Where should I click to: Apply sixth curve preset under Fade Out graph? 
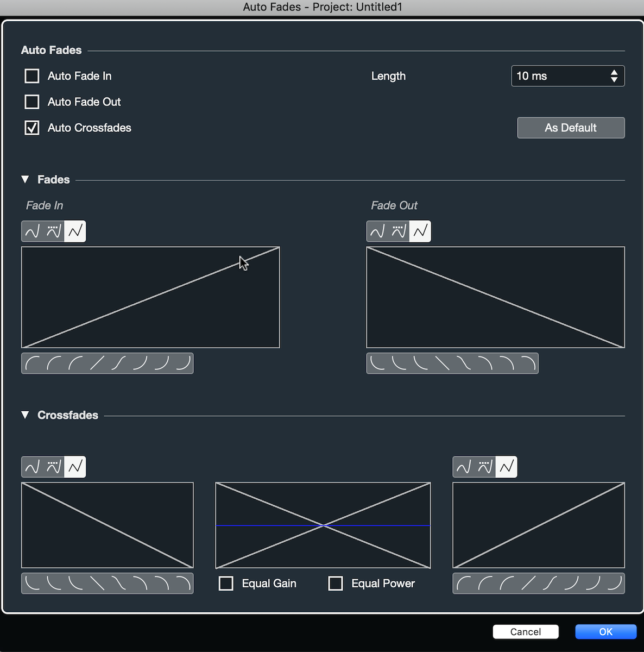pos(485,363)
